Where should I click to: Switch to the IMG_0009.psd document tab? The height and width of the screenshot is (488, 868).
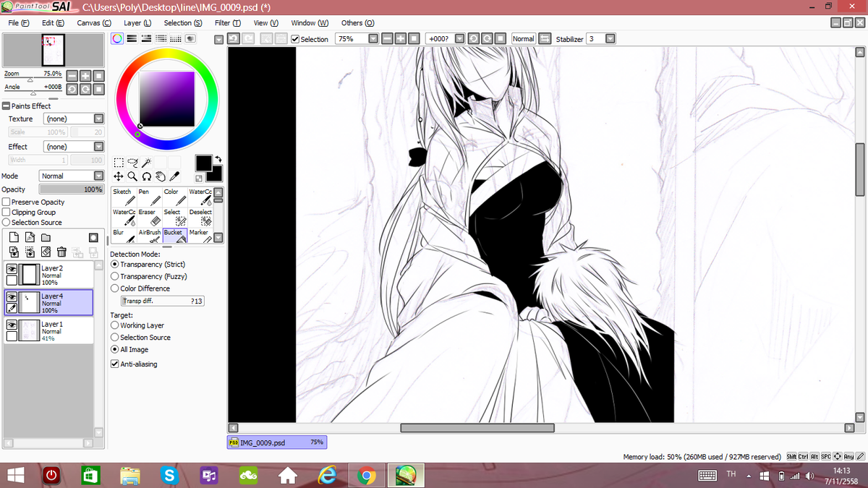(277, 442)
